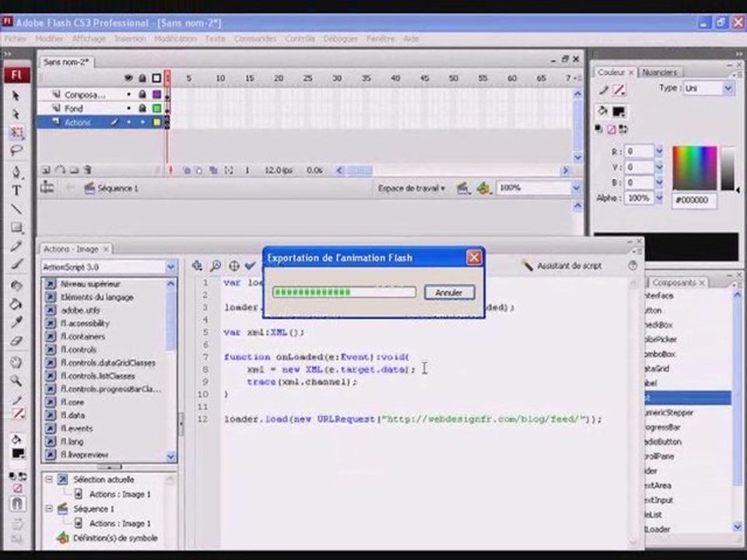This screenshot has height=560, width=747.
Task: Select the Eyedropper tool
Action: point(16,322)
